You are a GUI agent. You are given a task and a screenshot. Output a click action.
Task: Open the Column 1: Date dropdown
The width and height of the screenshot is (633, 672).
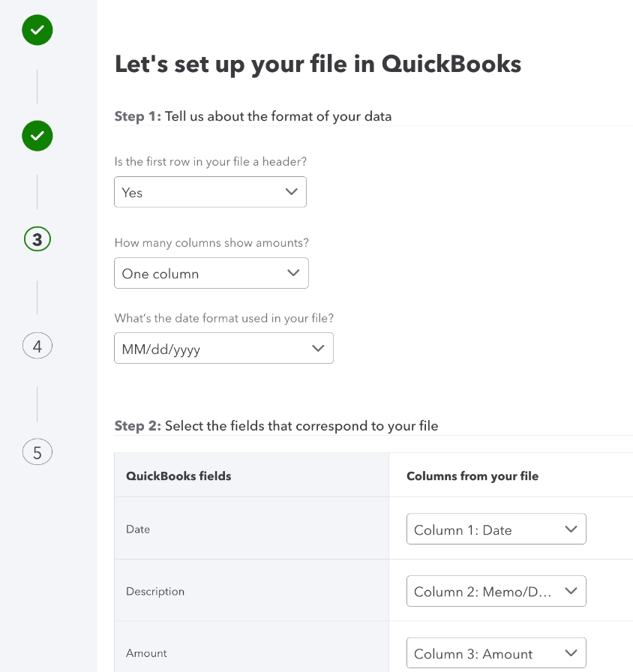pyautogui.click(x=496, y=529)
